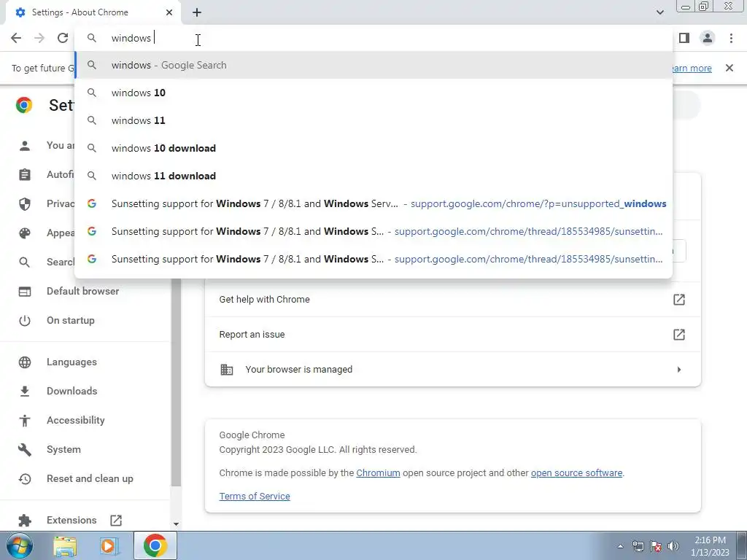Click the System wrench icon

pos(24,449)
